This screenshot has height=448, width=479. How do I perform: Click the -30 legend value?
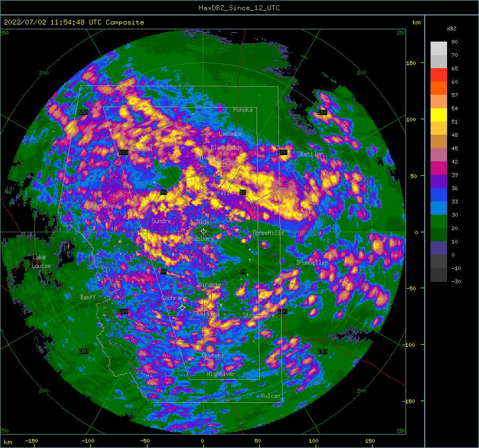tap(456, 282)
